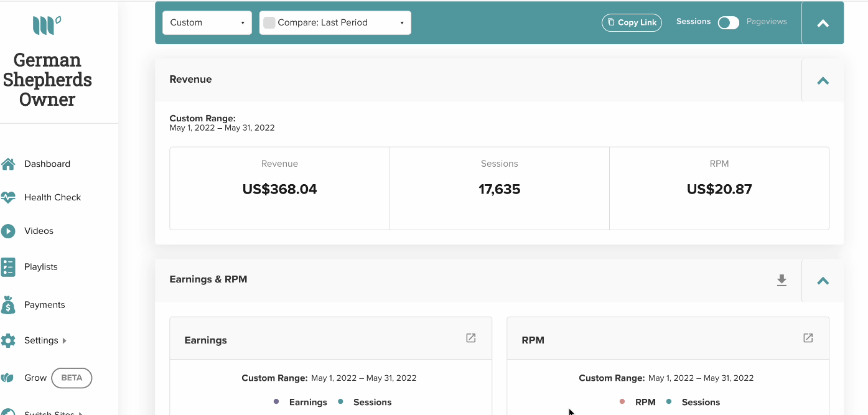Screen dimensions: 868x415
Task: Open the Compare: Last Period dropdown
Action: click(x=335, y=23)
